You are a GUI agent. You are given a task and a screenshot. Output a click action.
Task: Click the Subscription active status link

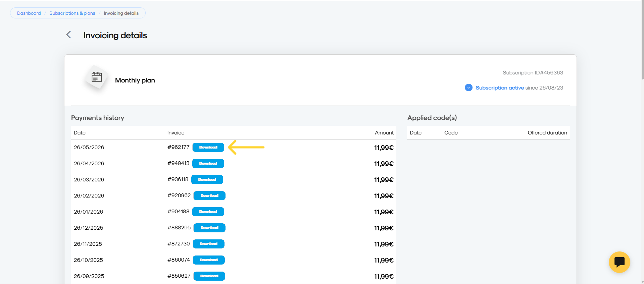(x=500, y=88)
